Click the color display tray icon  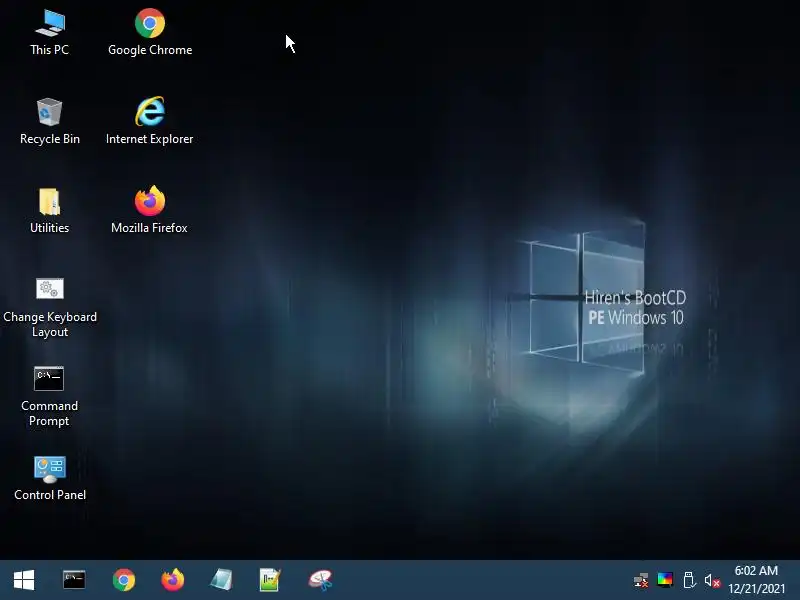665,580
